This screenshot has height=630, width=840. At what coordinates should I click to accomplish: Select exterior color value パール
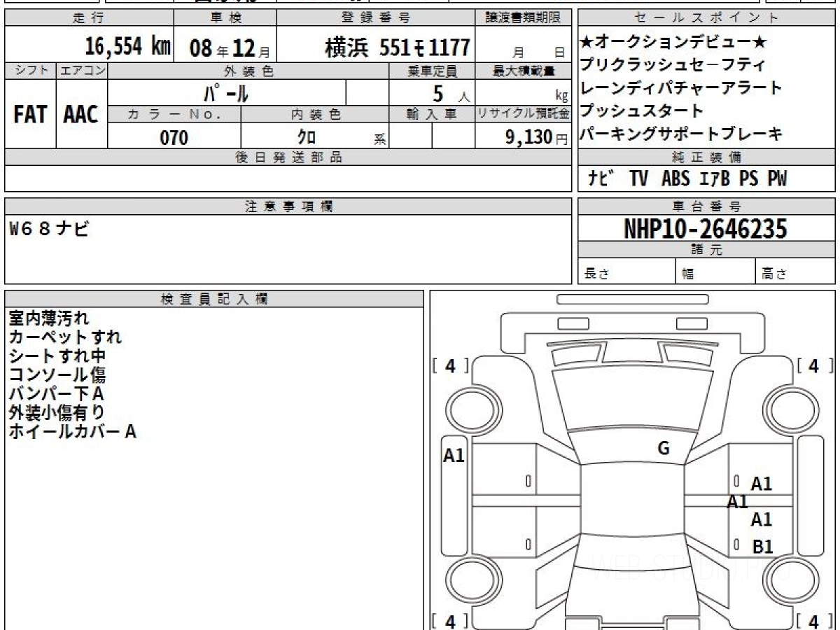[x=226, y=92]
